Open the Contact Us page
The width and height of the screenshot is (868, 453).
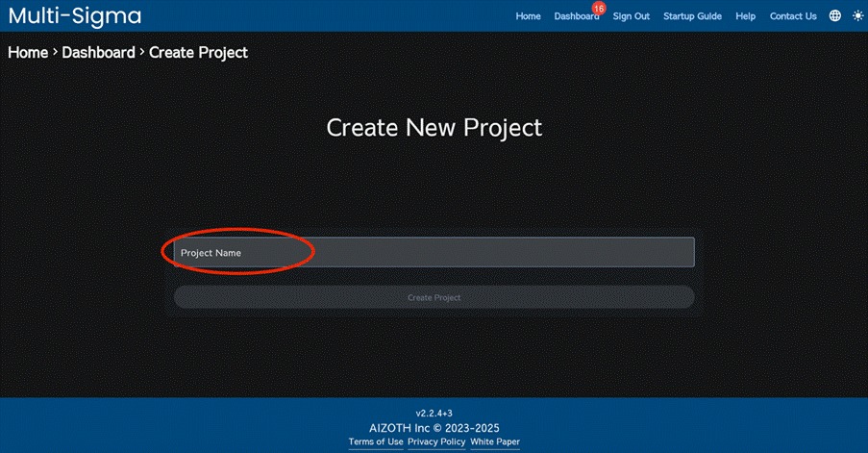pyautogui.click(x=793, y=16)
